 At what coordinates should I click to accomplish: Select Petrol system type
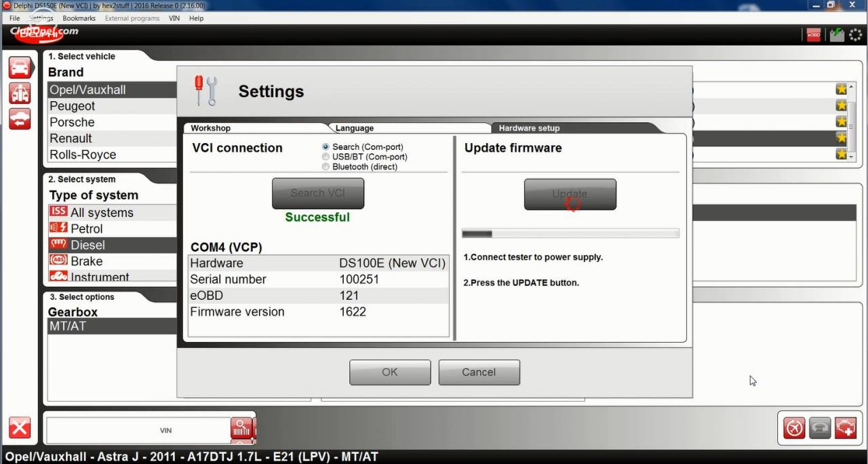tap(112, 229)
